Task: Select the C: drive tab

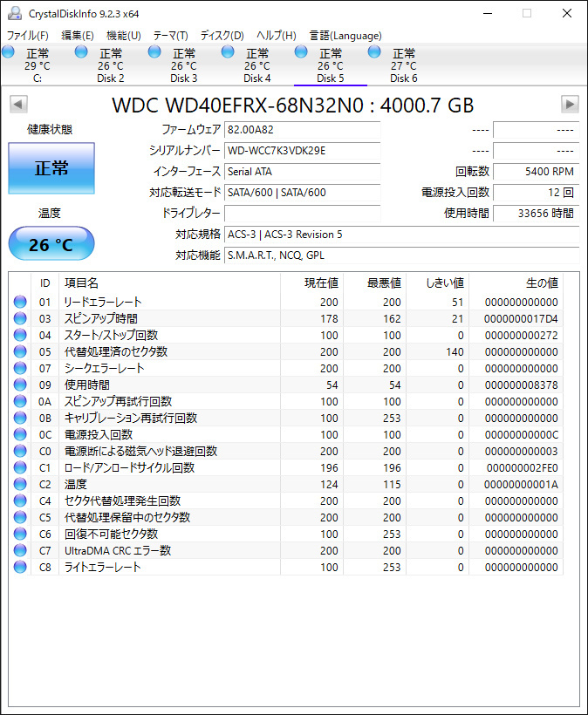Action: tap(38, 65)
